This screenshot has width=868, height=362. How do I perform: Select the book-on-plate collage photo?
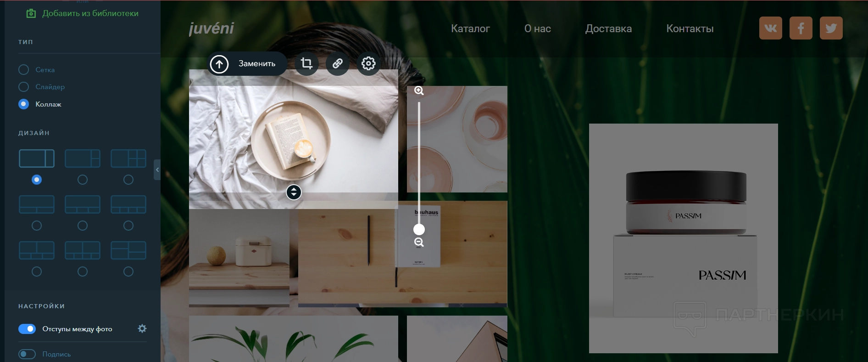[294, 139]
